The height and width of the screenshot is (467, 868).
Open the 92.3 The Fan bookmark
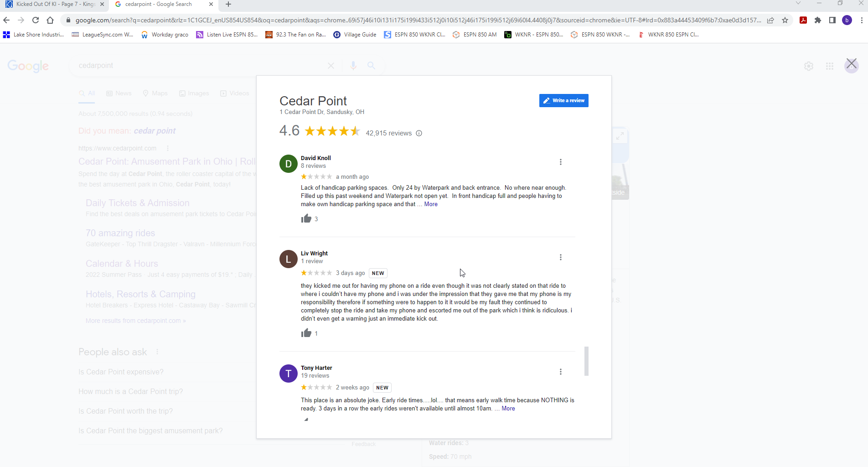pyautogui.click(x=296, y=35)
